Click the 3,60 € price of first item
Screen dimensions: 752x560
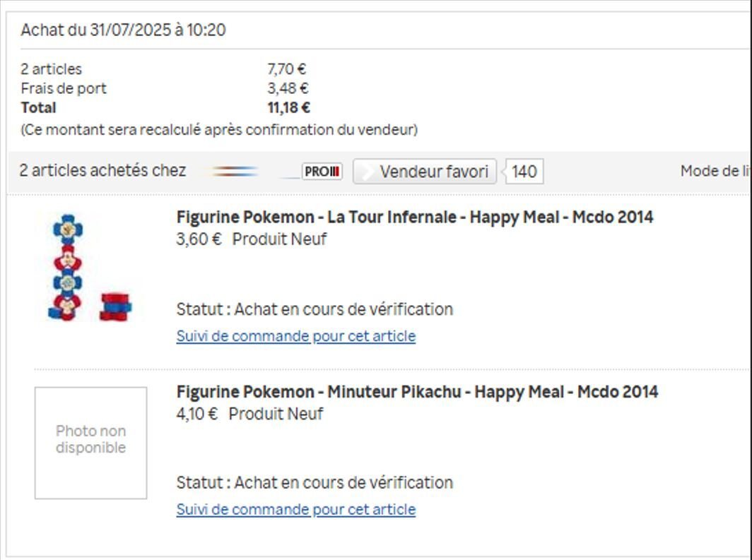(x=199, y=239)
